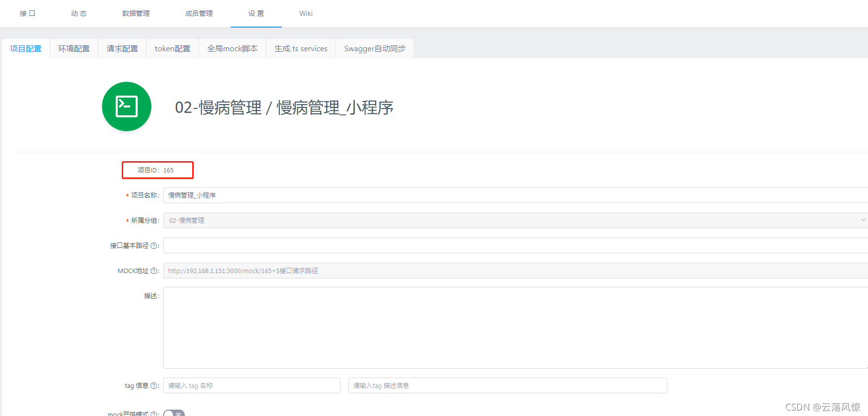This screenshot has height=416, width=868.
Task: Click the green project terminal icon
Action: 127,106
